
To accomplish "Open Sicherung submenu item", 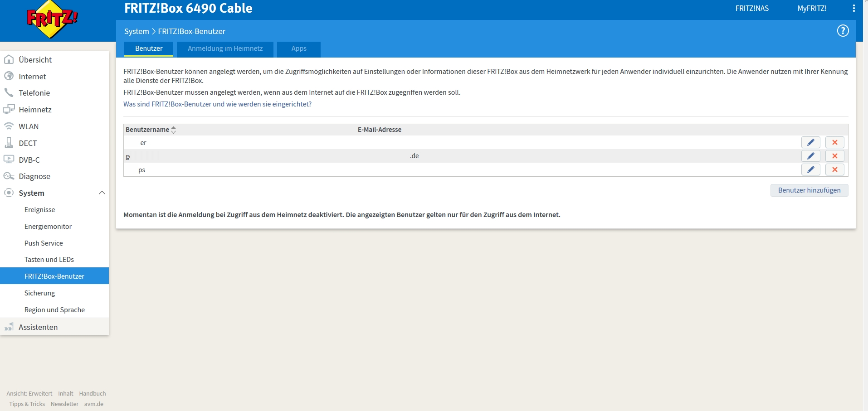I will 39,293.
